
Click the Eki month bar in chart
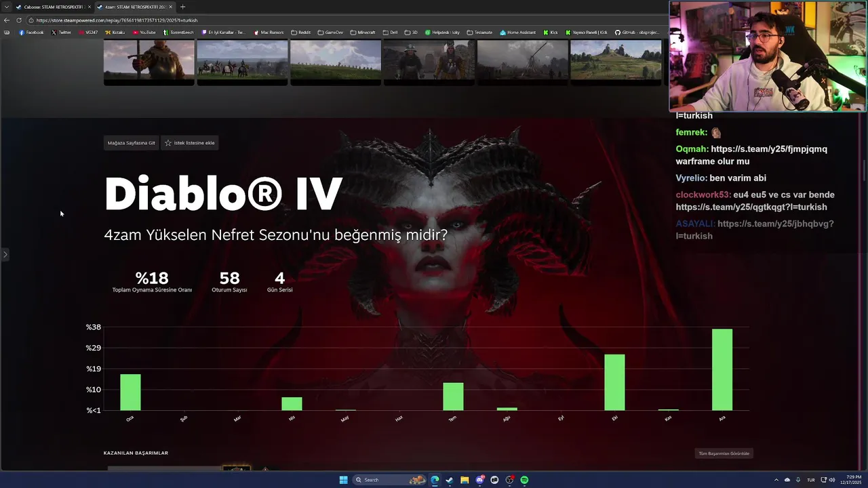click(614, 382)
